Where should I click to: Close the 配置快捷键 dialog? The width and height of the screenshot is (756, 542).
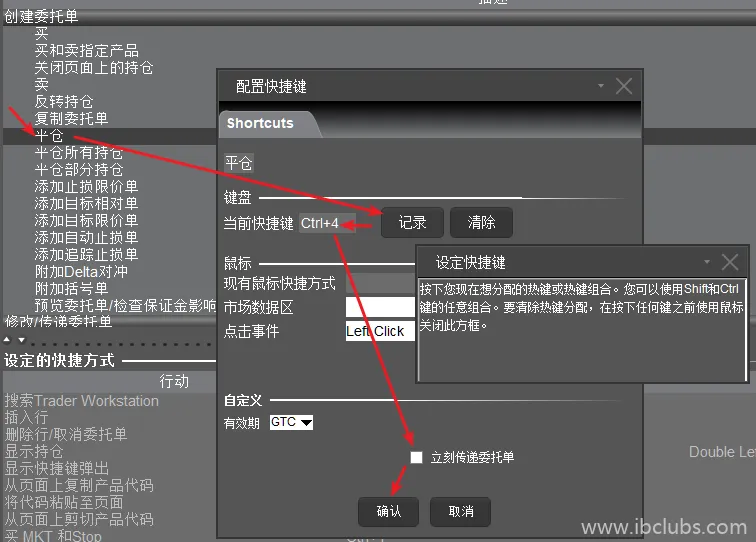pos(624,87)
